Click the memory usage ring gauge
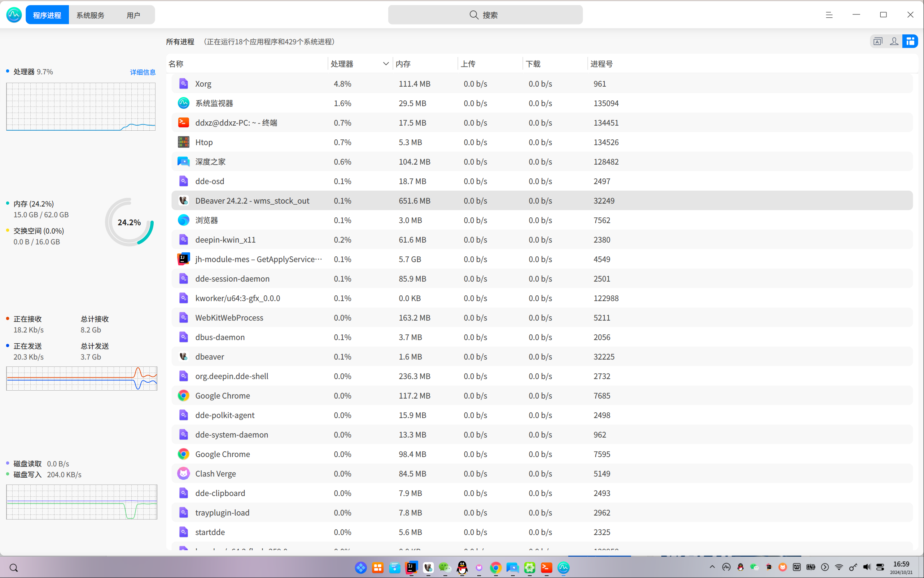Image resolution: width=924 pixels, height=578 pixels. [x=130, y=222]
